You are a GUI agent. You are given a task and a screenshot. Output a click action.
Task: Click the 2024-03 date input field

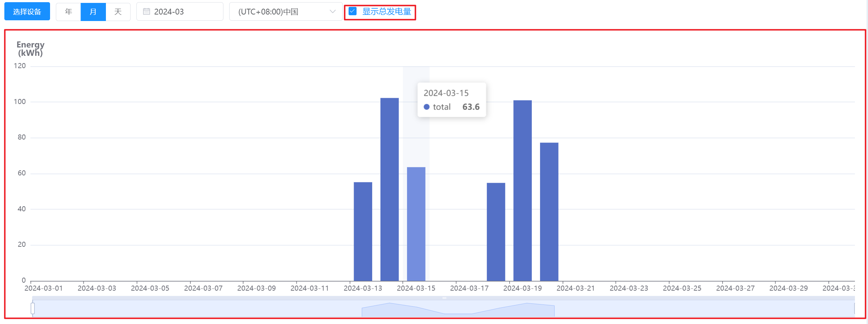(x=180, y=12)
